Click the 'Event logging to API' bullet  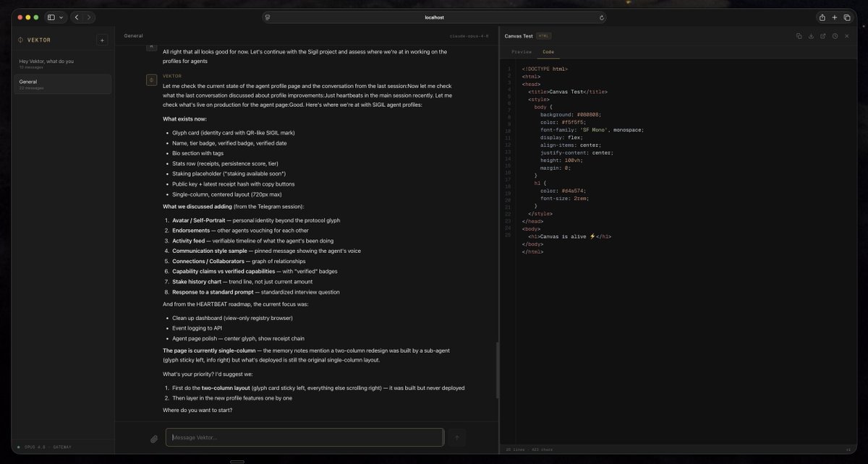(x=197, y=328)
